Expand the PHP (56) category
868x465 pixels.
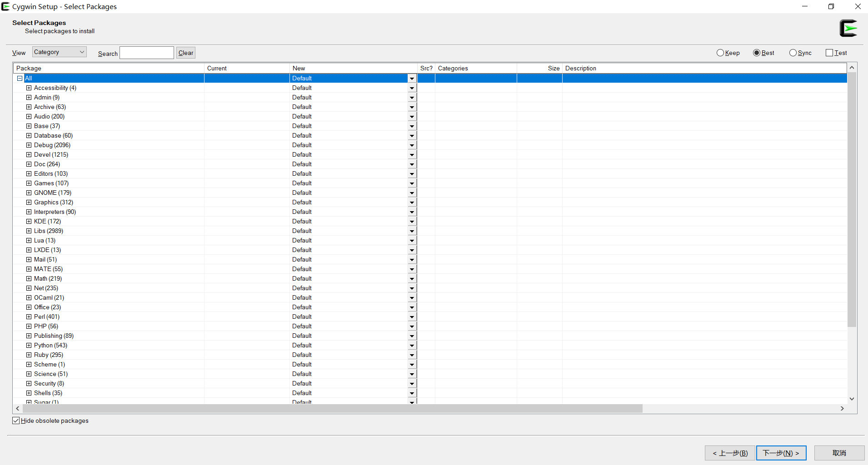coord(29,326)
